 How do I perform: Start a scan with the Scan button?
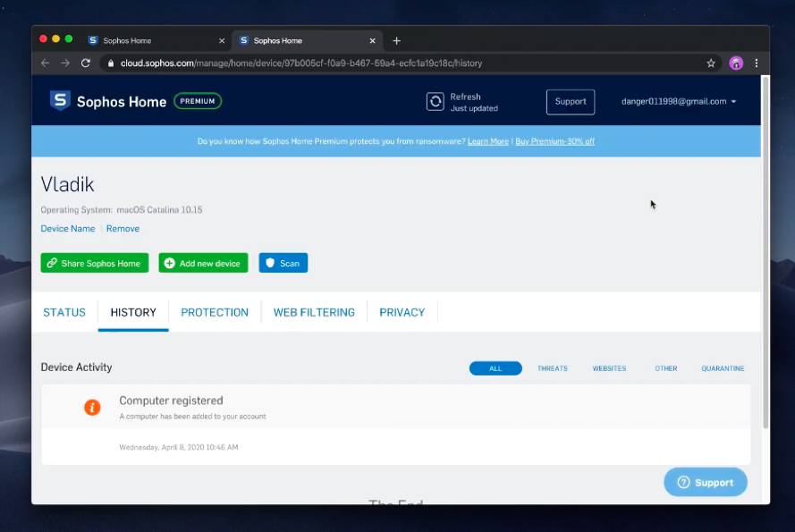283,263
